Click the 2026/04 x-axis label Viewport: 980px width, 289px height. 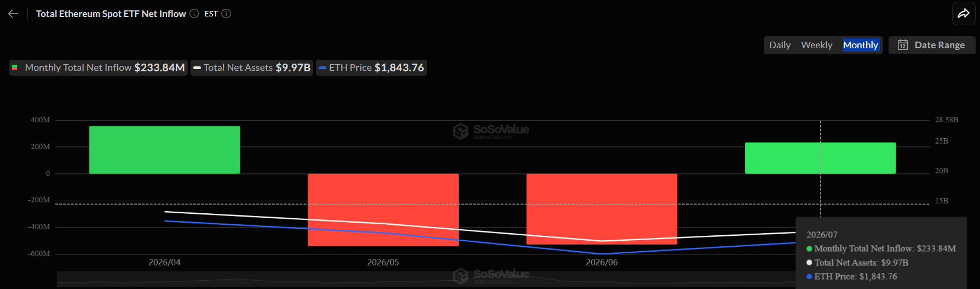point(164,262)
